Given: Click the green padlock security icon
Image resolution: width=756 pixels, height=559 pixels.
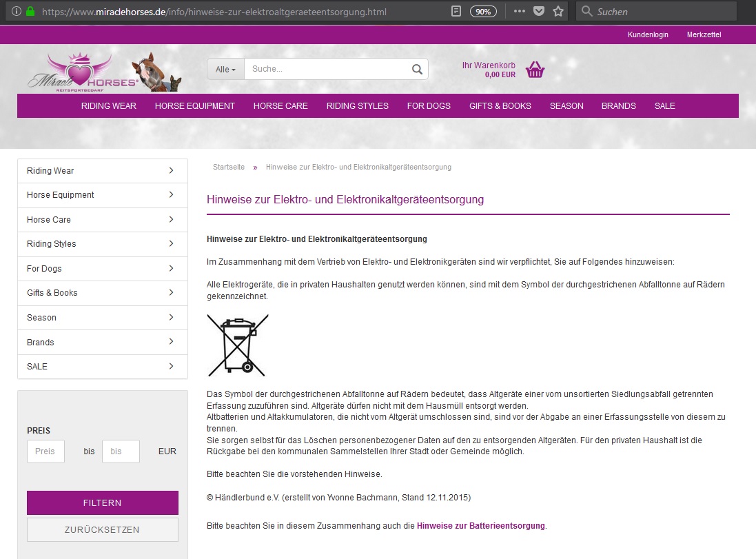Looking at the screenshot, I should coord(30,12).
